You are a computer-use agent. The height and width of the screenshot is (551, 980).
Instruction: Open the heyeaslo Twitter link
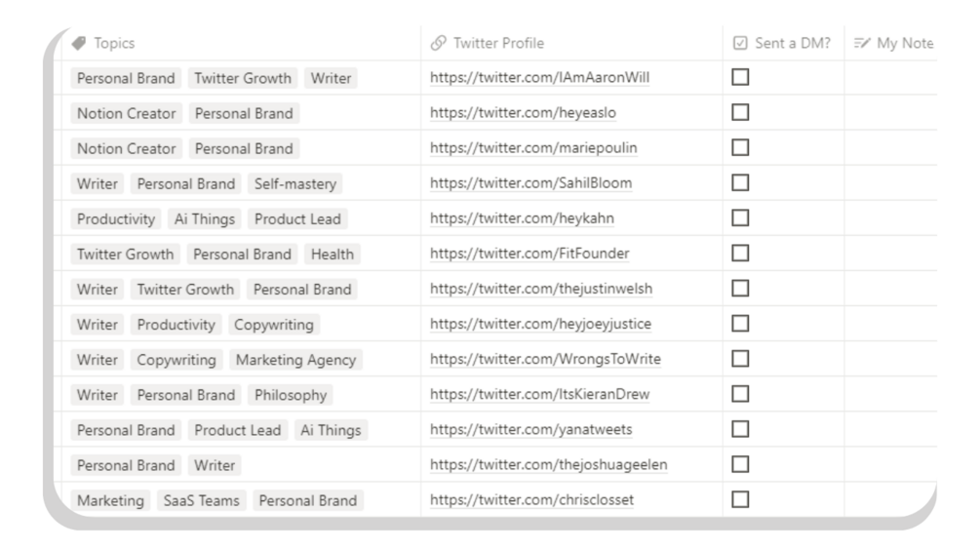point(523,113)
